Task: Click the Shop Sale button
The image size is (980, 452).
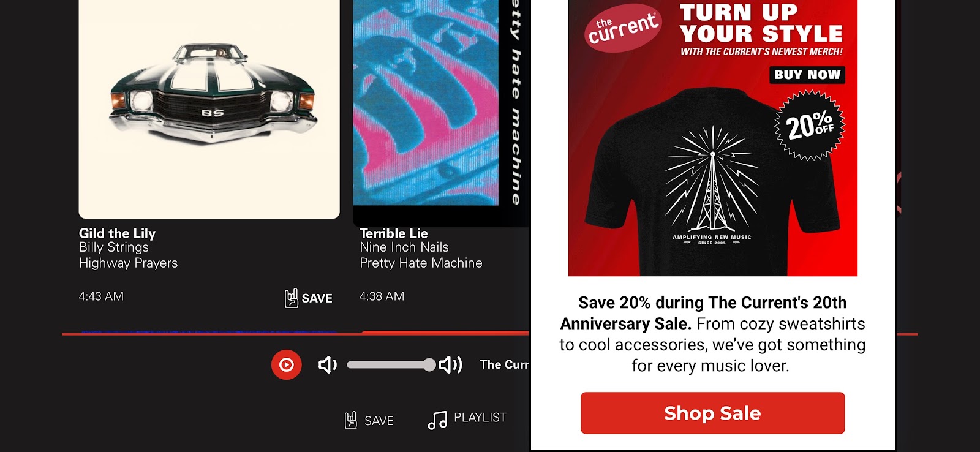Action: 712,413
